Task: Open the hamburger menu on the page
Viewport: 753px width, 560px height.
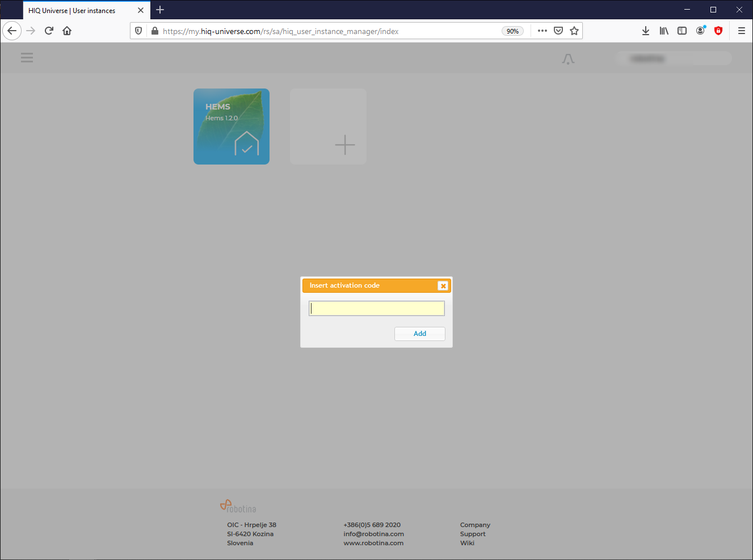Action: click(27, 58)
